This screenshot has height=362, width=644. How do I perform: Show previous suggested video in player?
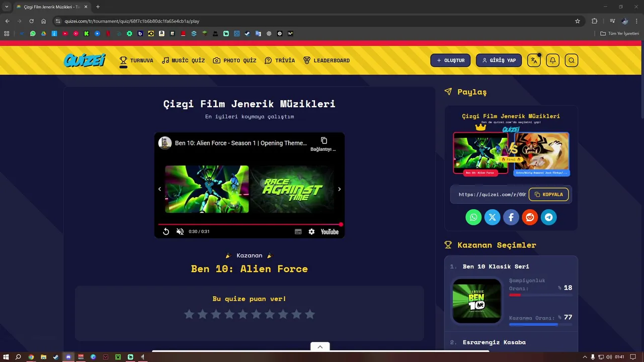[159, 189]
